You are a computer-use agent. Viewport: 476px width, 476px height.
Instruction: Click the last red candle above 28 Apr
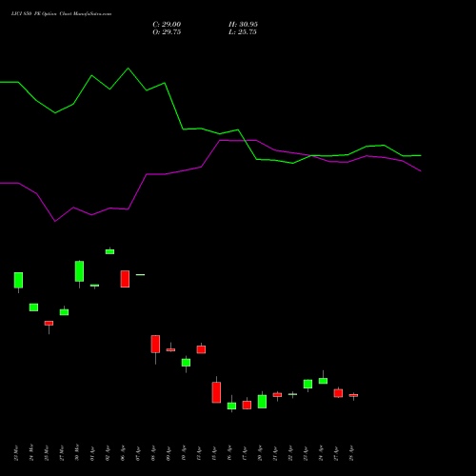pos(353,395)
